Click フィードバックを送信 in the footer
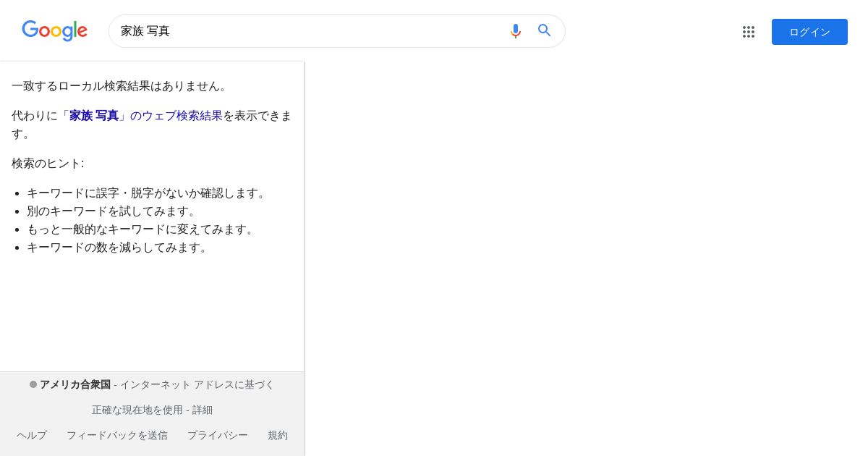The image size is (868, 456). [117, 435]
